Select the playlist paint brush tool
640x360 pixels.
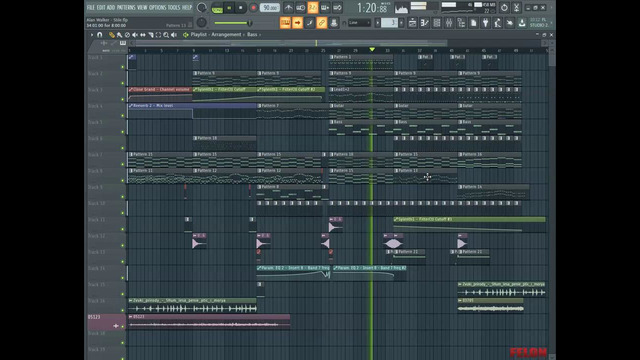point(119,35)
